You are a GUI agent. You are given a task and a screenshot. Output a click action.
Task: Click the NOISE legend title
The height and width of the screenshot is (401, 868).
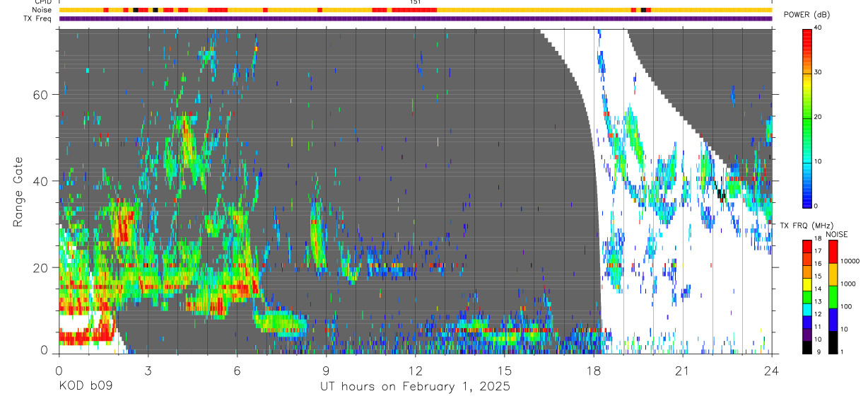(837, 234)
